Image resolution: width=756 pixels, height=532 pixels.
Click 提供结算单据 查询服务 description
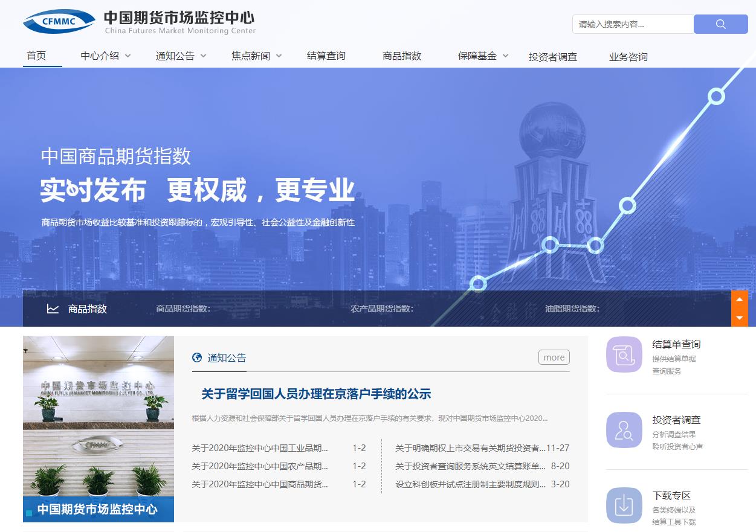click(x=674, y=365)
